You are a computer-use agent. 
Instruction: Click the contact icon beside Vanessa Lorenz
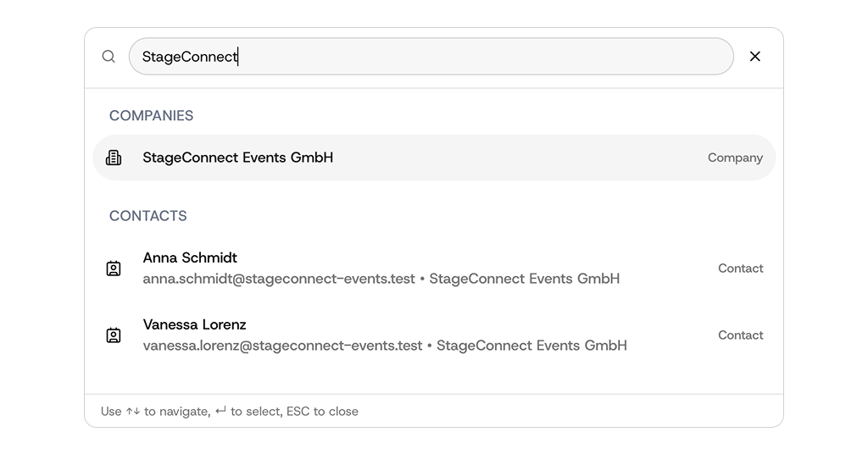pos(114,335)
